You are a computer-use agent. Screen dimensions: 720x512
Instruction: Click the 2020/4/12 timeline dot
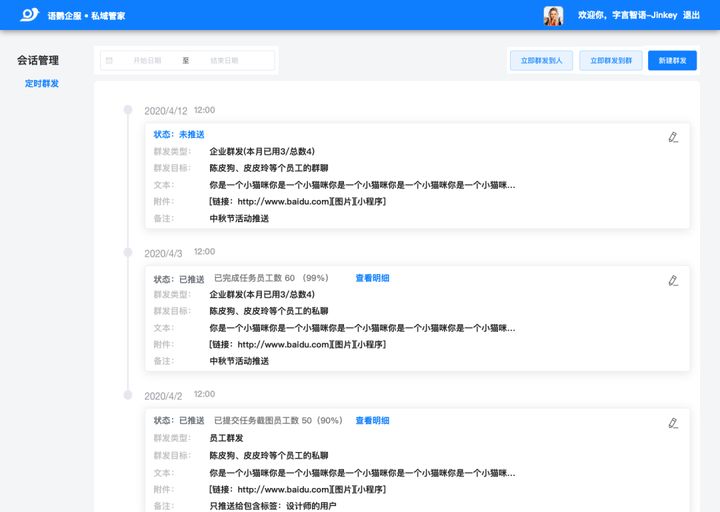tap(127, 110)
